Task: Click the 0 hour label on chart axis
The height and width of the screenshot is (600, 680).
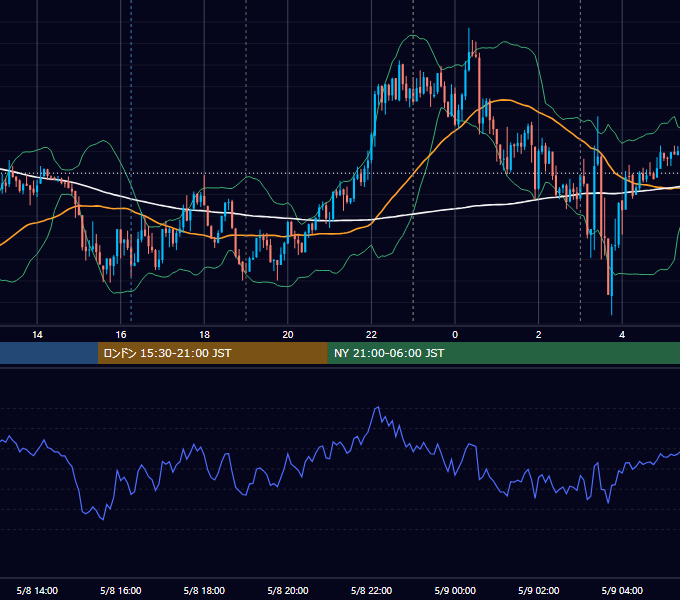Action: pyautogui.click(x=455, y=335)
